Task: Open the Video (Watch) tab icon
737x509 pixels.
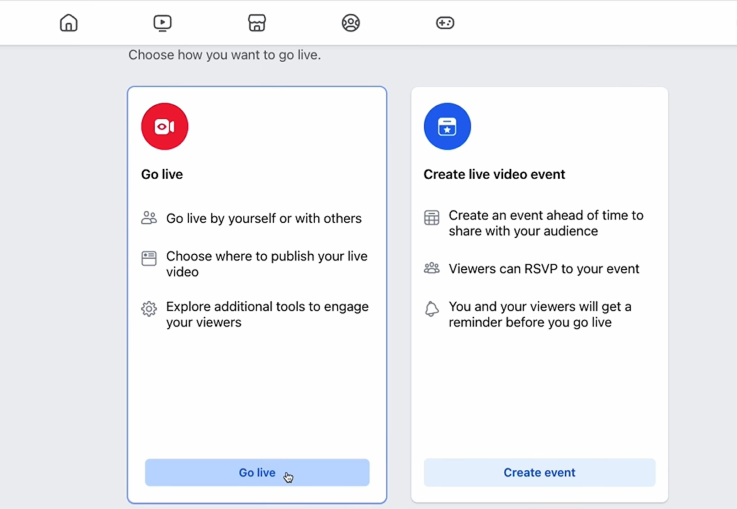Action: click(163, 23)
